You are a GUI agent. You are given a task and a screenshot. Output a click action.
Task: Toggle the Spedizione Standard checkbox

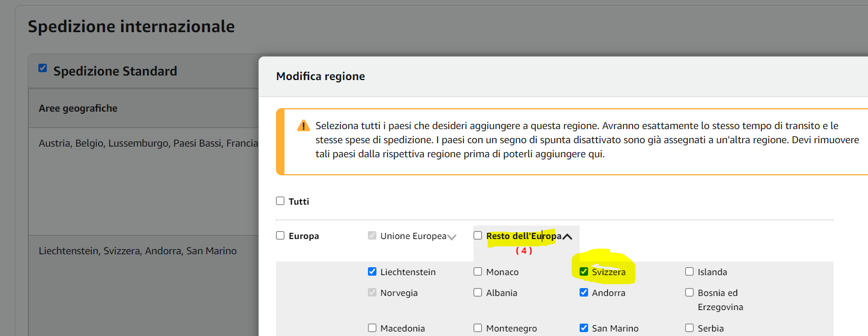point(42,68)
